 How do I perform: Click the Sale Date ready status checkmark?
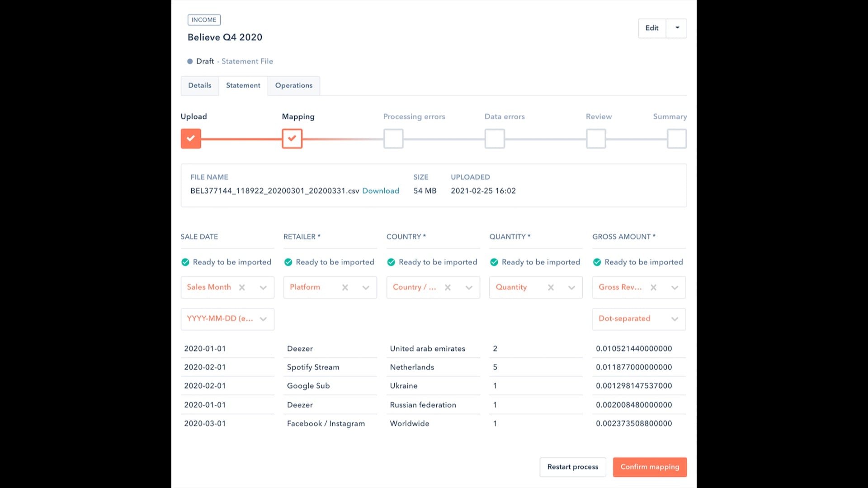(x=185, y=262)
